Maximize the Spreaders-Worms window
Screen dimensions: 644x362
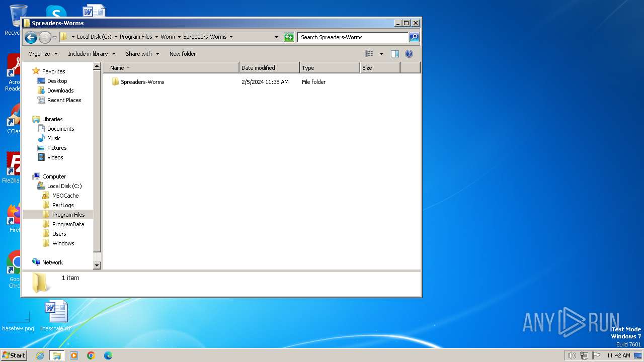407,23
